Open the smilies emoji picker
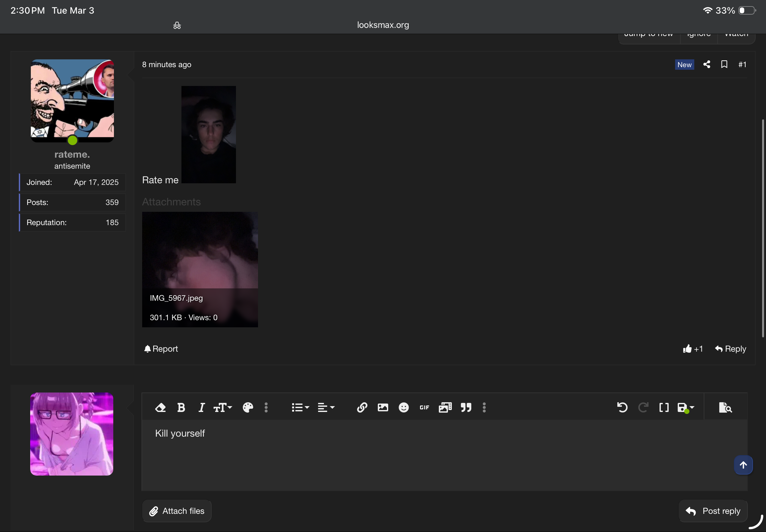The image size is (766, 532). pos(403,407)
